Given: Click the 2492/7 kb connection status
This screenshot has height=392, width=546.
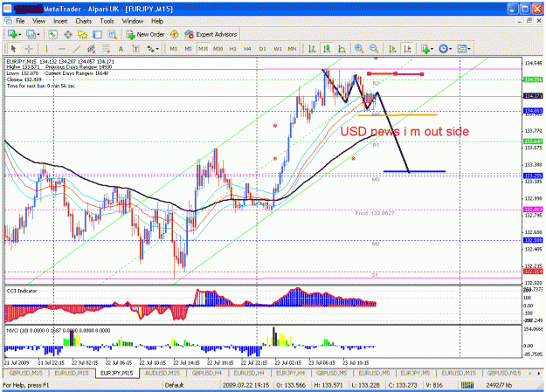Looking at the screenshot, I should pyautogui.click(x=499, y=385).
